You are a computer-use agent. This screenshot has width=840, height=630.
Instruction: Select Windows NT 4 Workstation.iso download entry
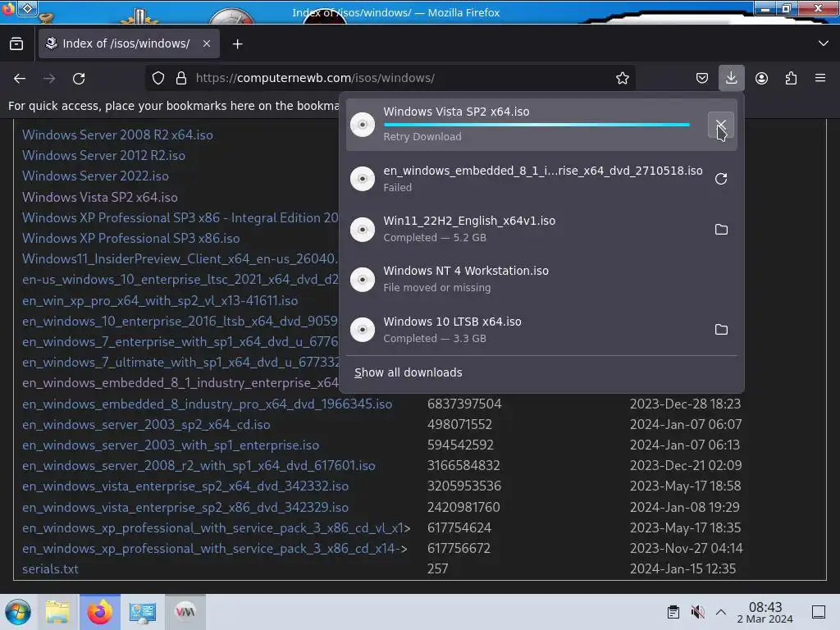(x=541, y=279)
